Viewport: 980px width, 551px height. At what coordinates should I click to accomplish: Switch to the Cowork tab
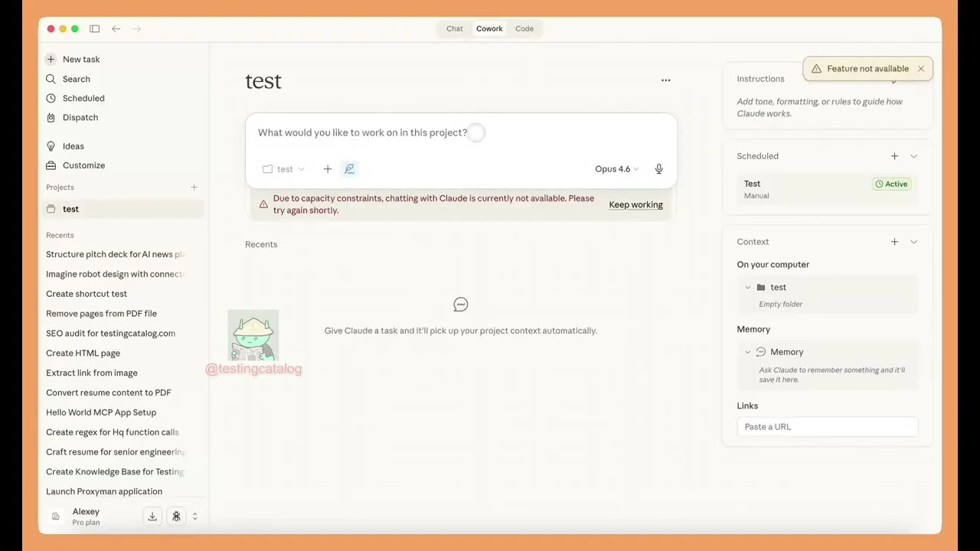tap(489, 29)
